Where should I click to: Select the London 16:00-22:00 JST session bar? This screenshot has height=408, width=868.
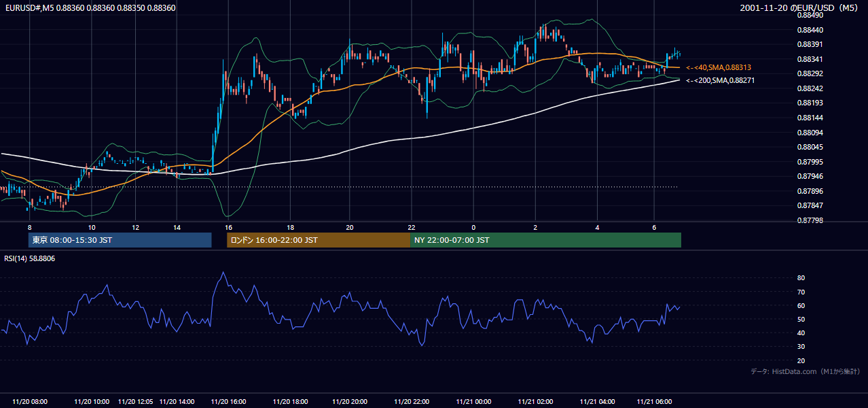[x=318, y=240]
